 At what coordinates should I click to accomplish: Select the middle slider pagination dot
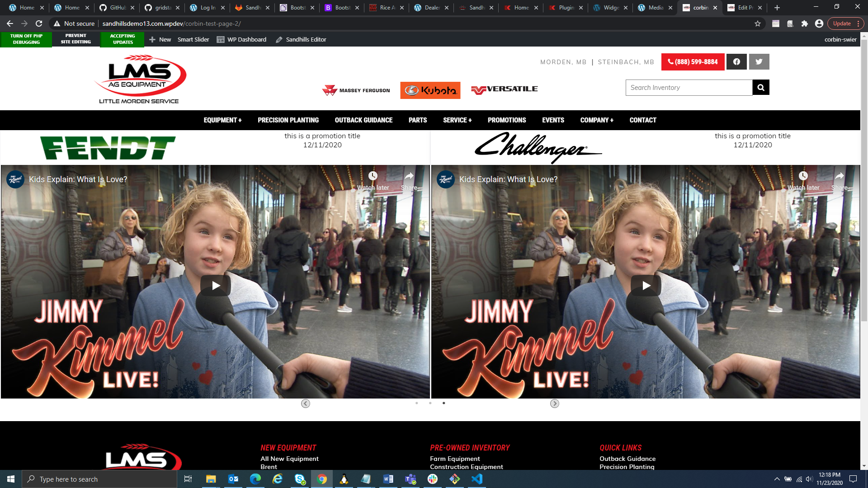[x=430, y=403]
